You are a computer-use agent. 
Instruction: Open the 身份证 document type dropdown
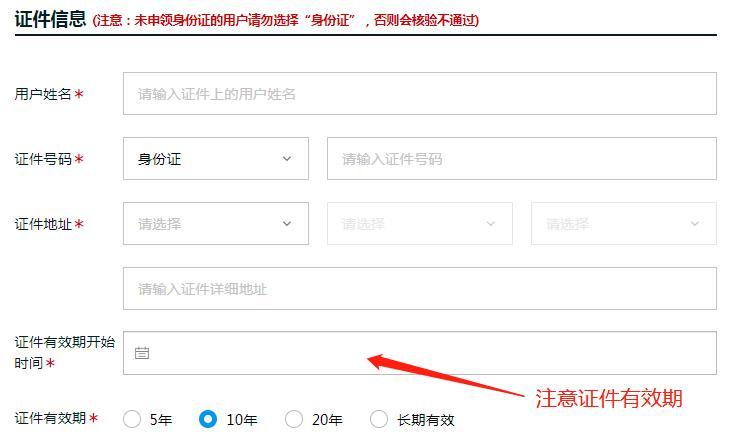[x=216, y=159]
